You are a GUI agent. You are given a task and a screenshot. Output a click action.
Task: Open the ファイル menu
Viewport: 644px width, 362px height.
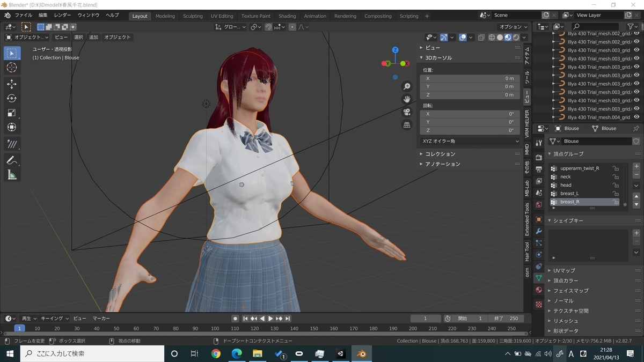[x=23, y=16]
